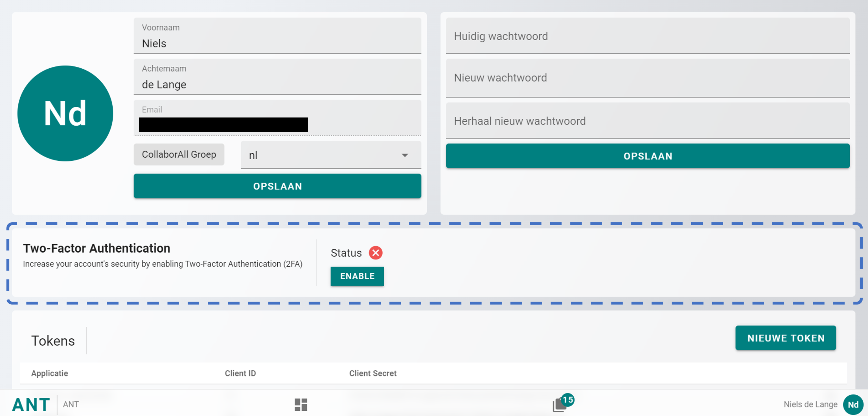Click the large Nd profile avatar
The height and width of the screenshot is (416, 868).
[65, 113]
